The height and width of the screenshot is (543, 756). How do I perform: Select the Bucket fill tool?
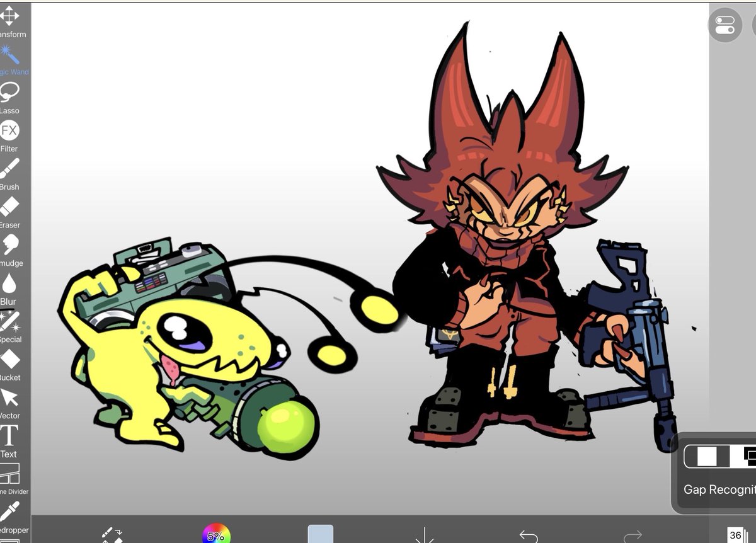10,365
